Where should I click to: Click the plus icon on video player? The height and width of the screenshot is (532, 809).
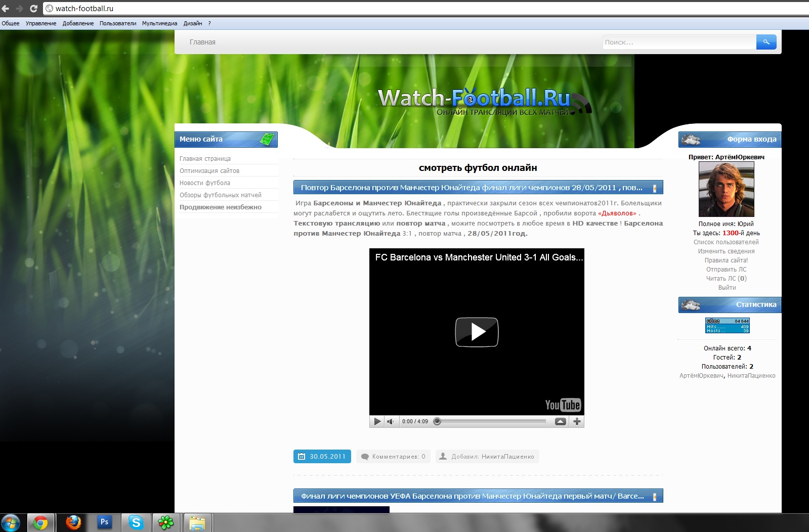tap(577, 421)
